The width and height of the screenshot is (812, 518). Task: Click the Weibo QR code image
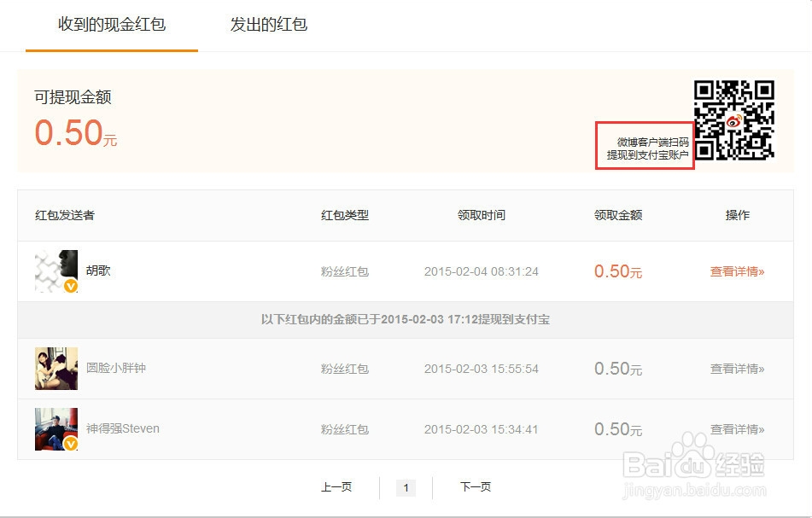(733, 120)
